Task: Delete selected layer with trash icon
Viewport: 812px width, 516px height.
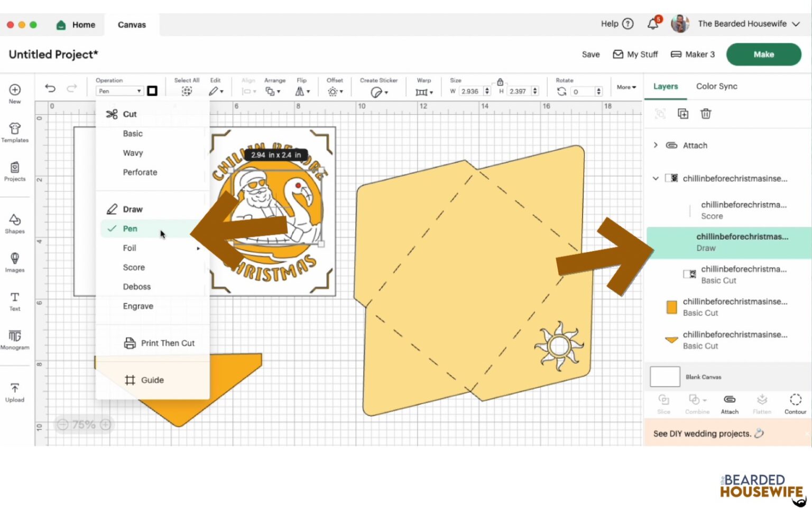Action: [x=706, y=114]
